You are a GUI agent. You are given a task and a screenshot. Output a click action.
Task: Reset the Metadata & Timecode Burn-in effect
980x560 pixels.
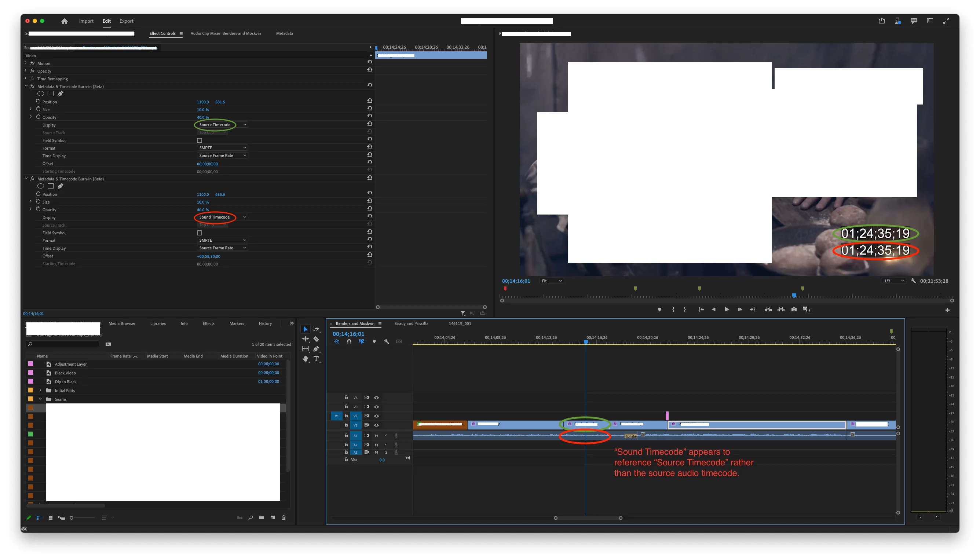[x=369, y=85]
